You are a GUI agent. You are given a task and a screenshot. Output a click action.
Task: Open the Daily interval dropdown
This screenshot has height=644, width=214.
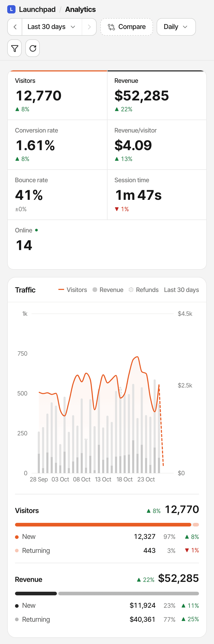[176, 27]
